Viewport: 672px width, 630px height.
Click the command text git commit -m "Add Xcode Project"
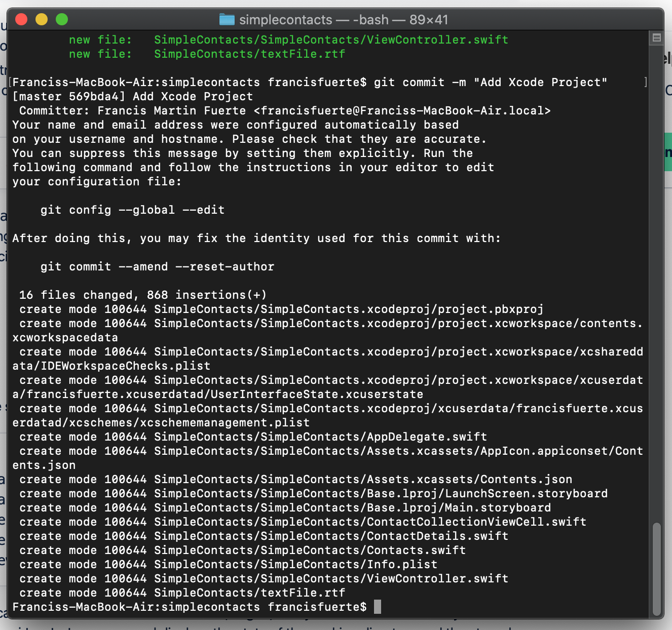click(x=491, y=82)
